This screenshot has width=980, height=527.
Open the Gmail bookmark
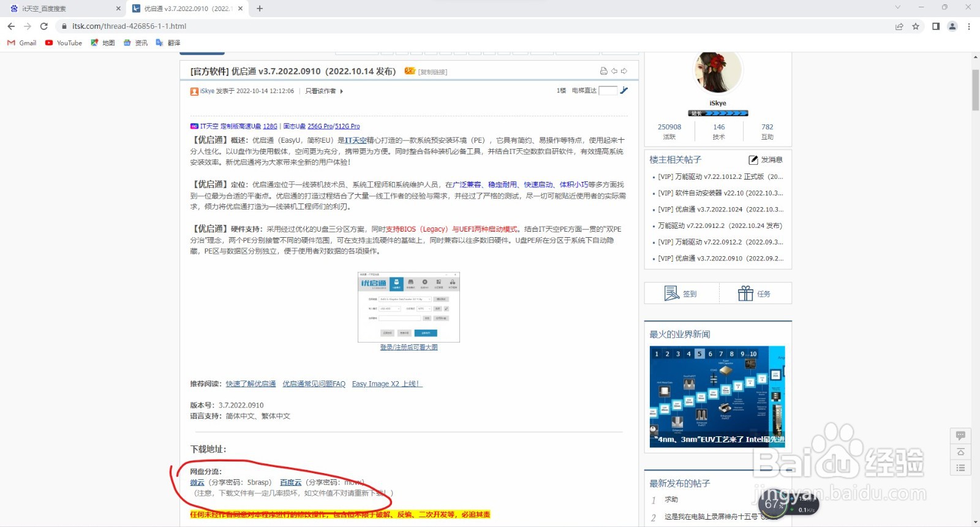click(21, 43)
